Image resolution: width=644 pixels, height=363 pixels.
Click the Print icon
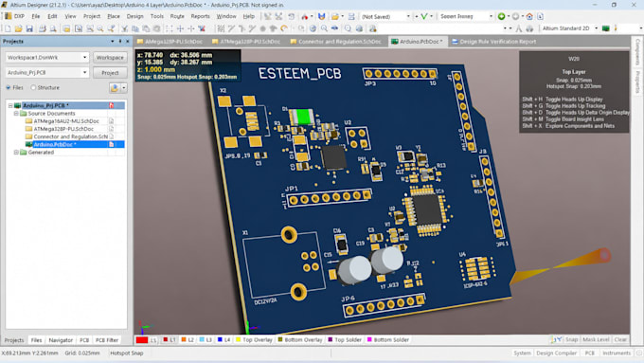click(x=43, y=28)
